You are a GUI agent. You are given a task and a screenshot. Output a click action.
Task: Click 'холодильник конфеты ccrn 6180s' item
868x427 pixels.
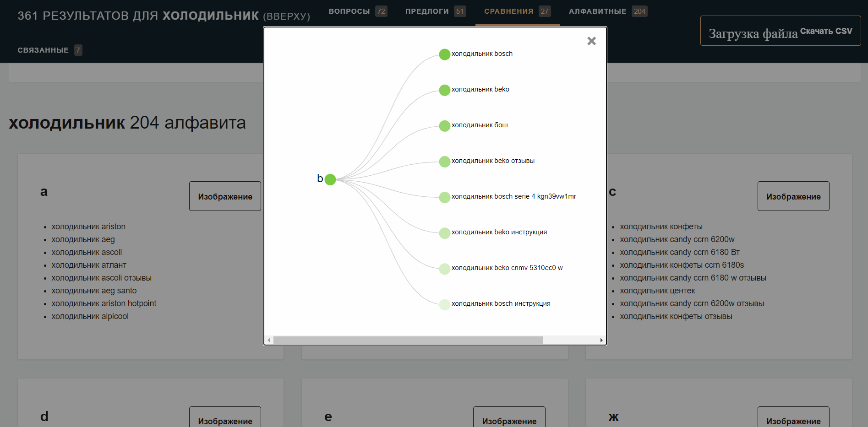(x=682, y=265)
